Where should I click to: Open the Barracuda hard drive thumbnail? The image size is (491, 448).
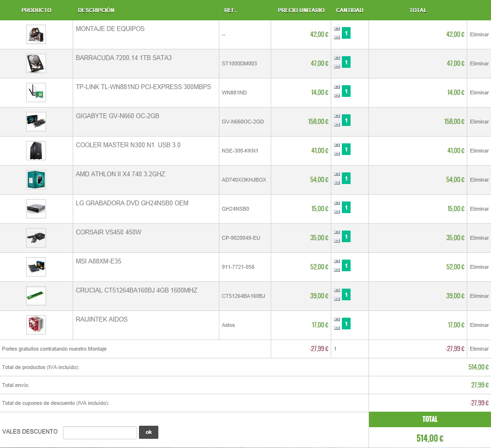[36, 63]
